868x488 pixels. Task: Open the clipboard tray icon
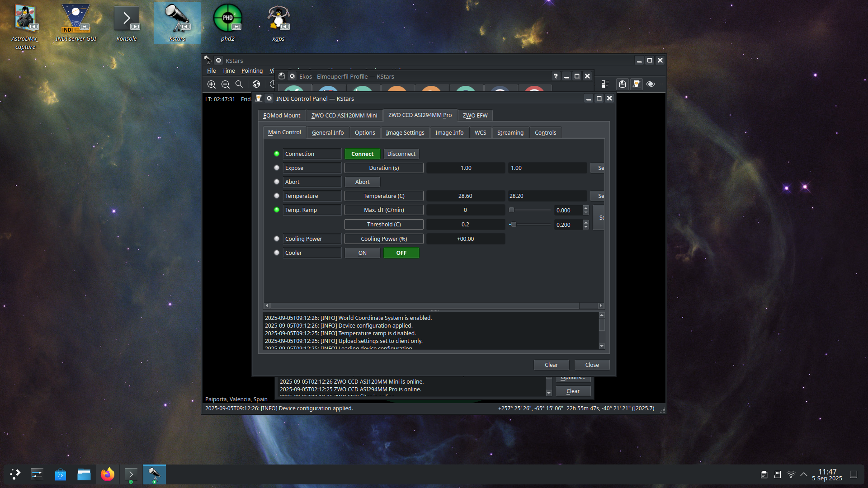(764, 474)
